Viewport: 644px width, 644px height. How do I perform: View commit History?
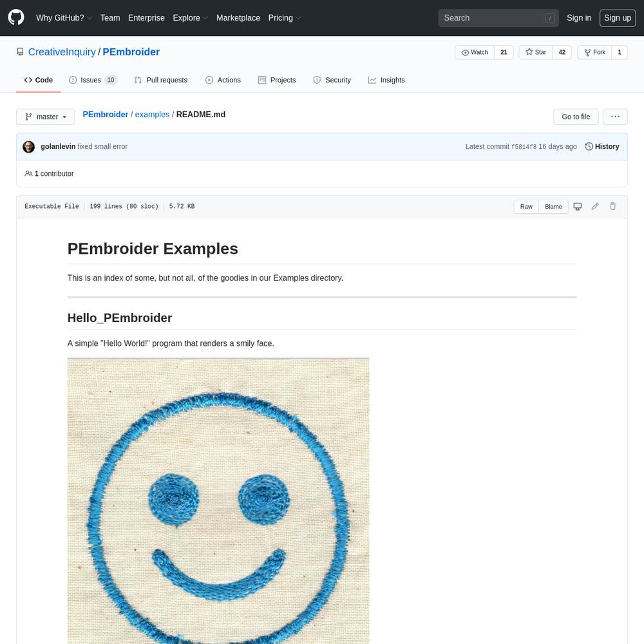point(601,147)
